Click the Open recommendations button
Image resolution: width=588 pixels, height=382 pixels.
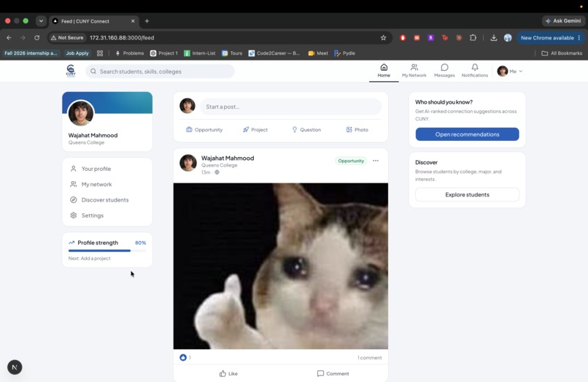tap(467, 134)
